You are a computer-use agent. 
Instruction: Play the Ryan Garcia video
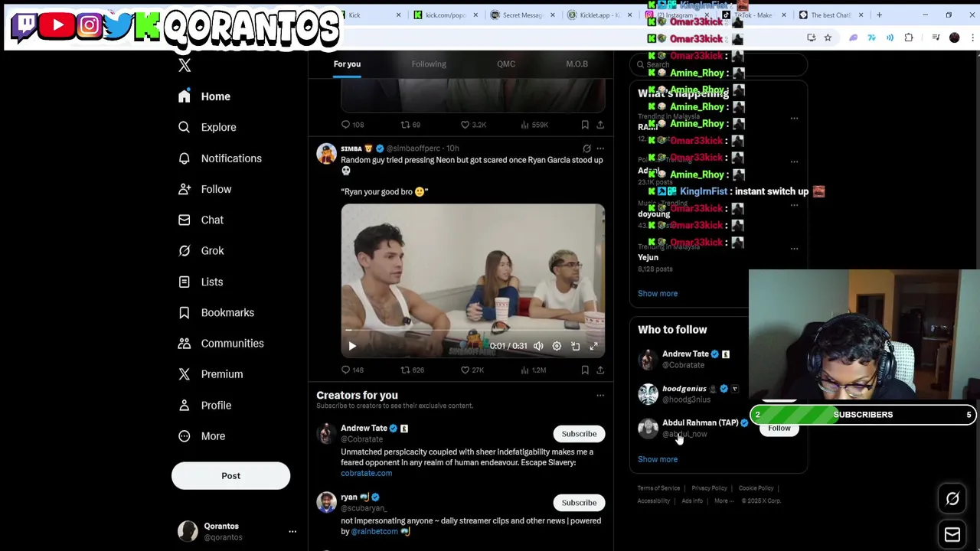[x=352, y=347]
